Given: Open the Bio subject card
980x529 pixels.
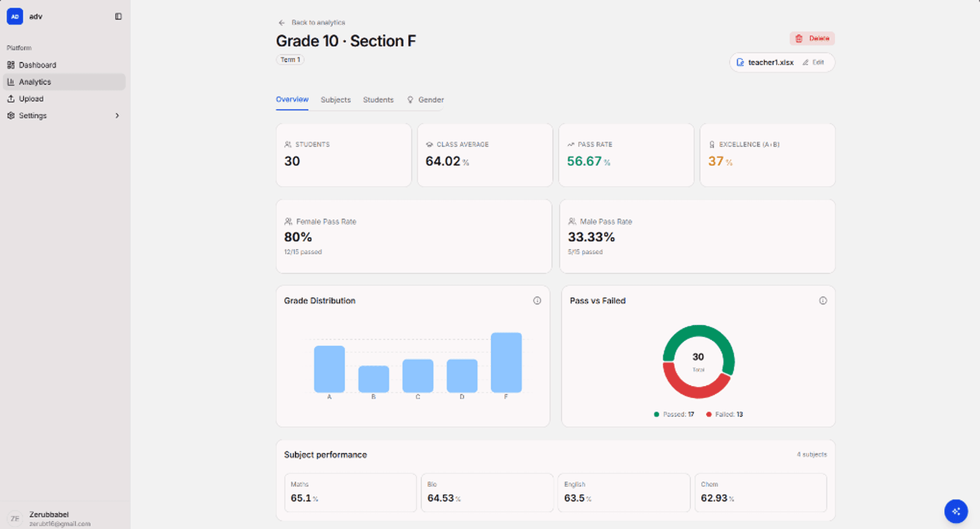Looking at the screenshot, I should coord(487,493).
